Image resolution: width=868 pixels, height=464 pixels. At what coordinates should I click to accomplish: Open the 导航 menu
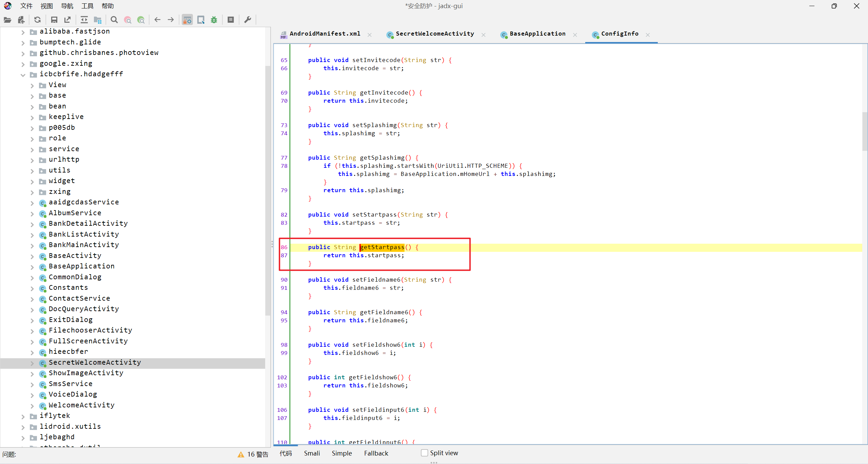(x=67, y=6)
